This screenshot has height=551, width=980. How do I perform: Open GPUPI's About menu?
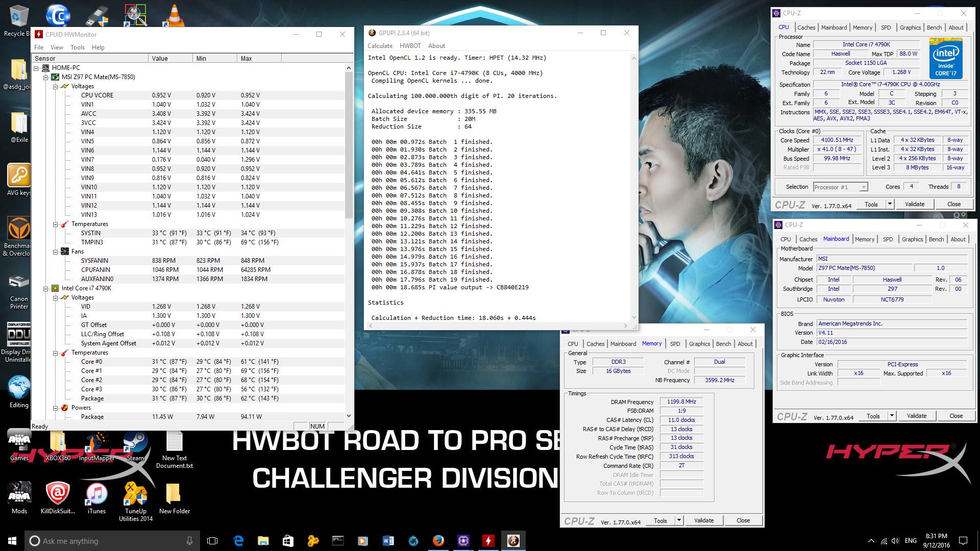[436, 46]
